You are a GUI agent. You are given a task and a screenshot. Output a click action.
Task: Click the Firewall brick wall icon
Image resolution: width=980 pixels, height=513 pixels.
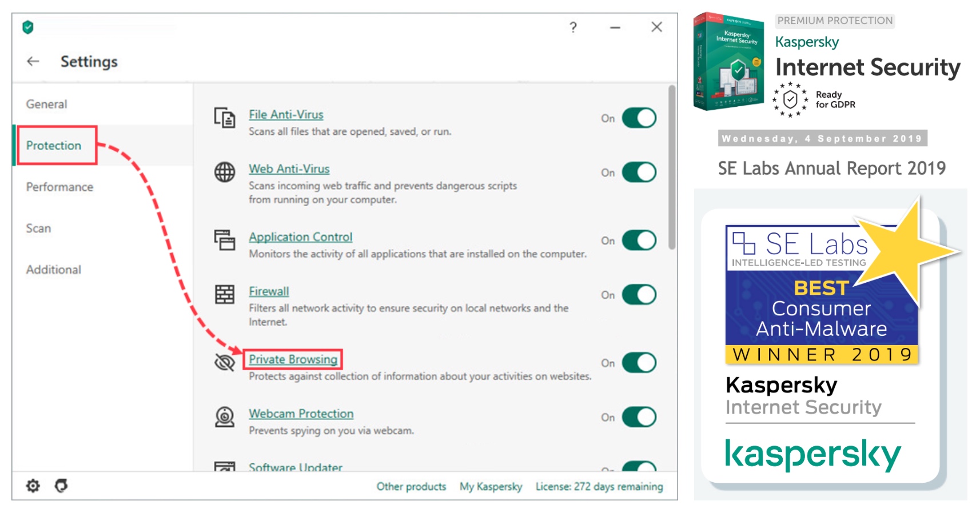(225, 294)
